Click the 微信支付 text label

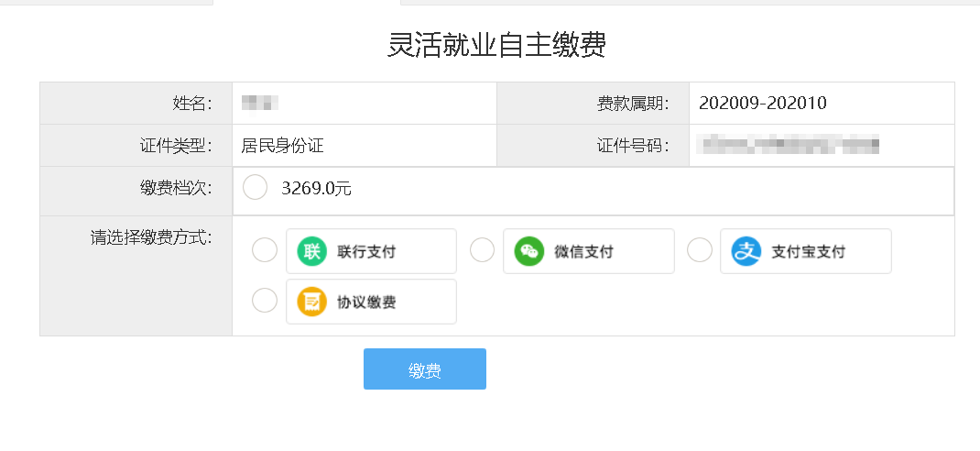point(583,251)
